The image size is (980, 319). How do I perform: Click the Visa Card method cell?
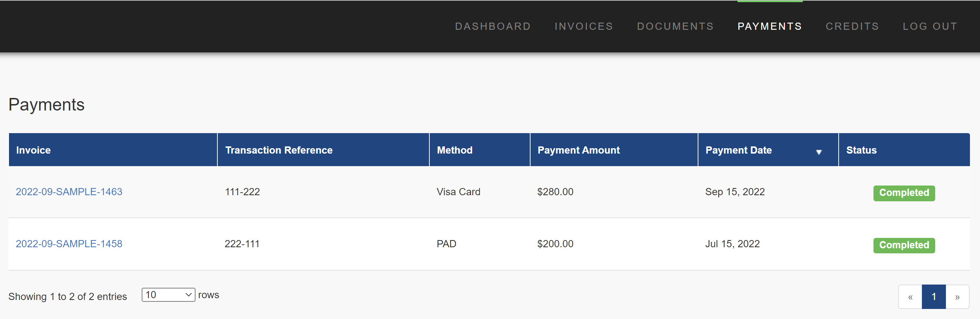pos(458,192)
